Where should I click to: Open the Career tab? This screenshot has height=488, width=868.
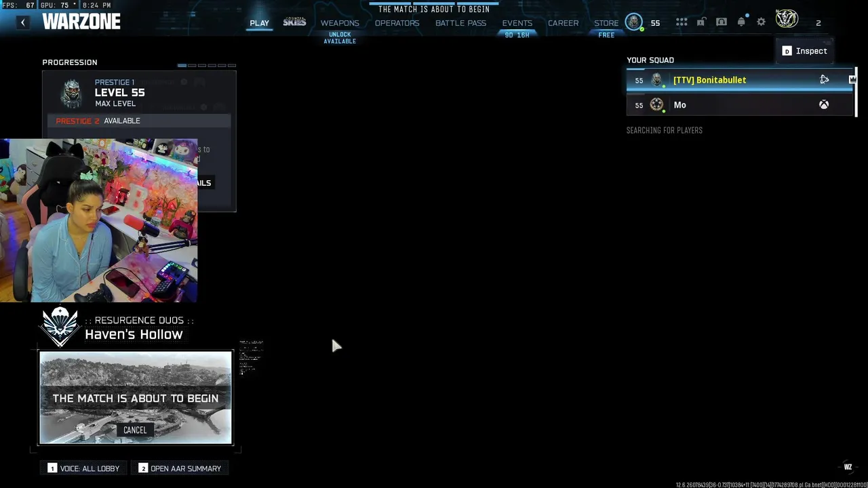click(x=563, y=23)
